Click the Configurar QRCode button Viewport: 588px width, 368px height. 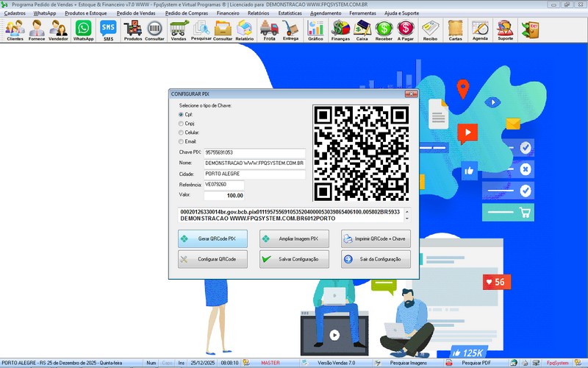pyautogui.click(x=212, y=259)
